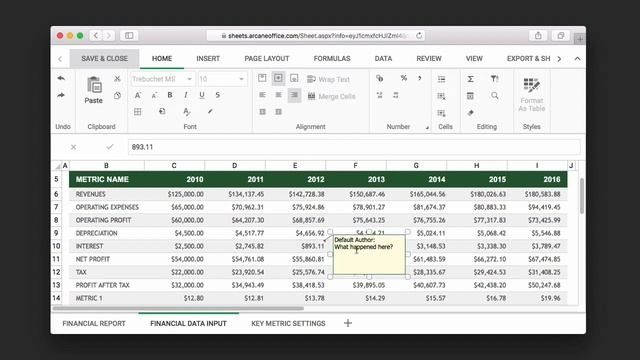The height and width of the screenshot is (360, 640).
Task: Click the format cells icon
Action: 441,113
